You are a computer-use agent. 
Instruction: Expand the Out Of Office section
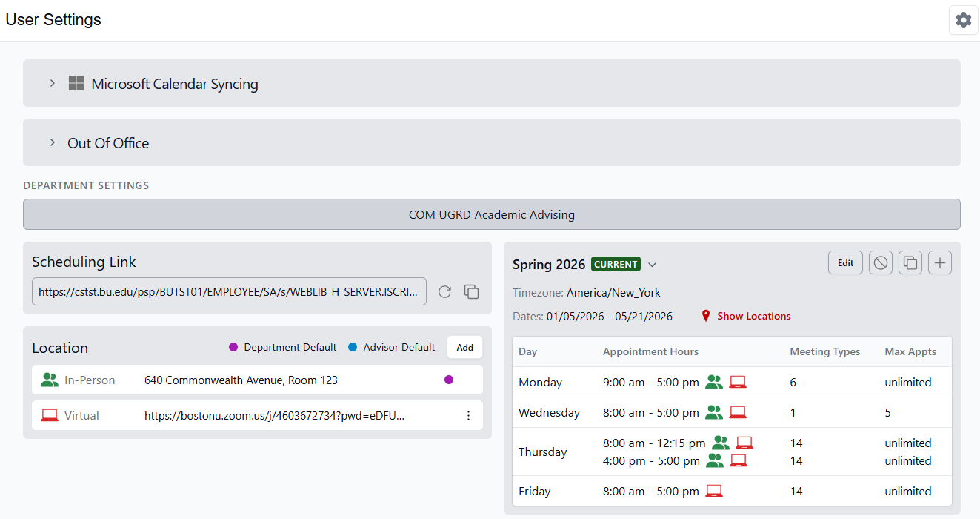[x=53, y=142]
